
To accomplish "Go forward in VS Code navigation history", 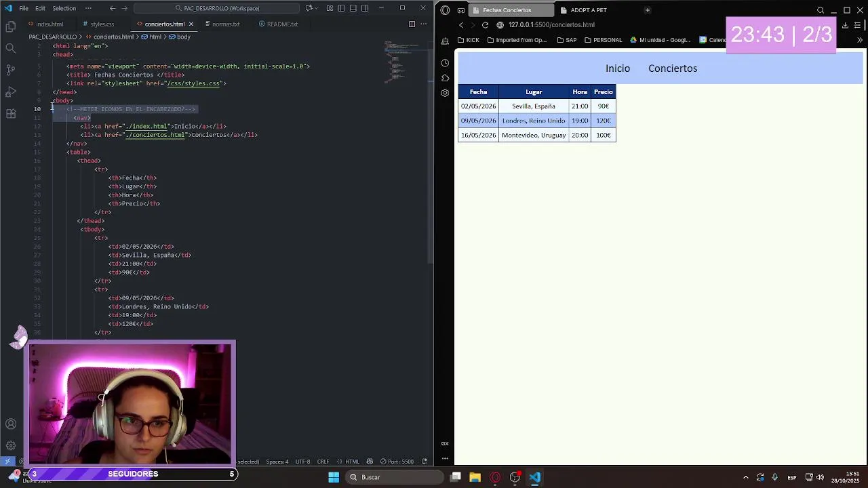I will [x=126, y=8].
